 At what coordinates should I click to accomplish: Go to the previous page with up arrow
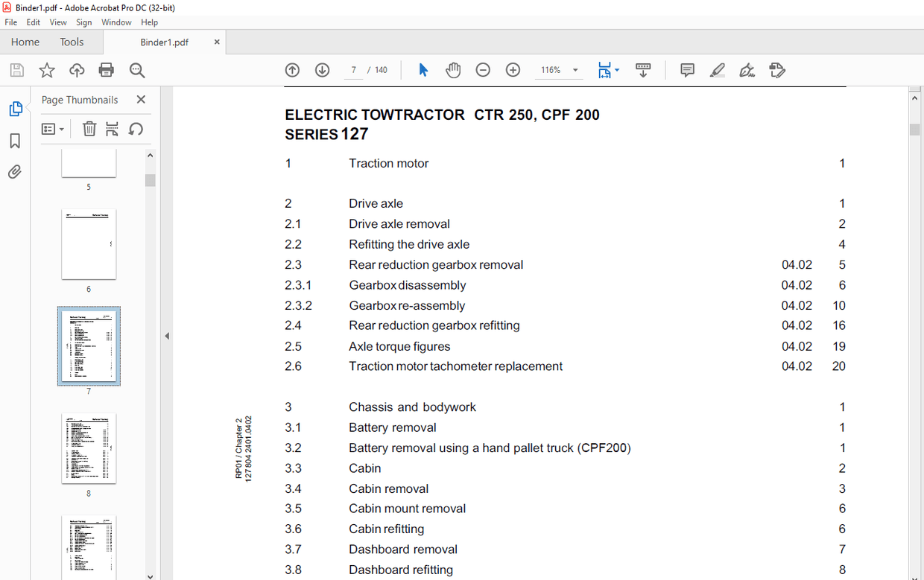coord(292,69)
